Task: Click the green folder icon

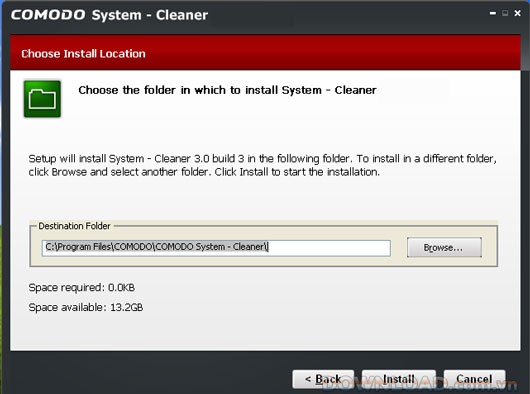Action: tap(42, 99)
